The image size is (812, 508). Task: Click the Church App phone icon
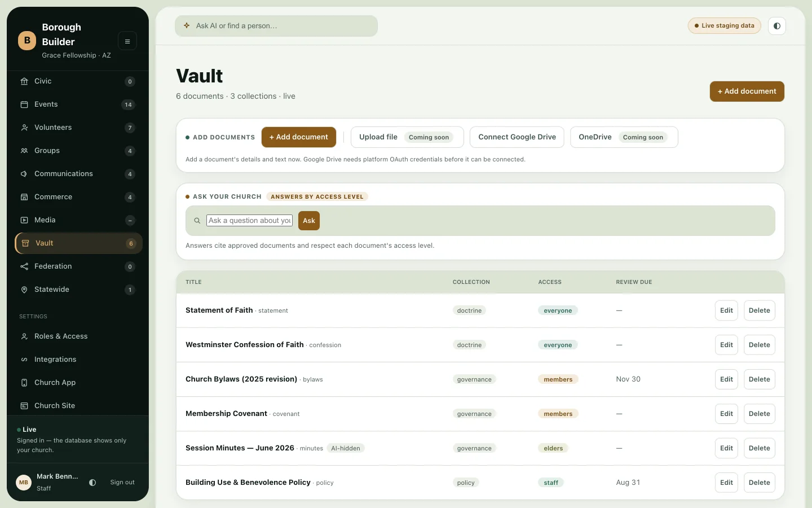[24, 383]
